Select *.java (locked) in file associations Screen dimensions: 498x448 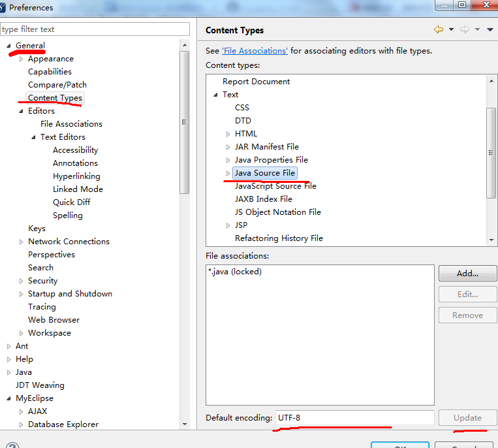[235, 272]
